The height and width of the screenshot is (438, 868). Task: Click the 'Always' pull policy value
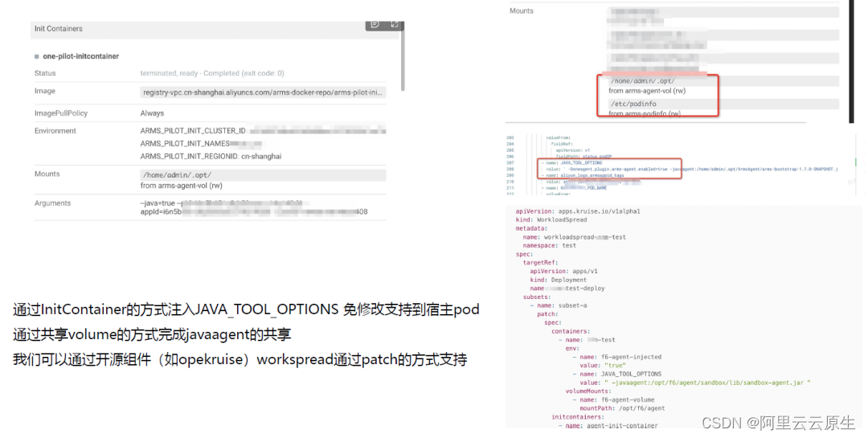[152, 113]
